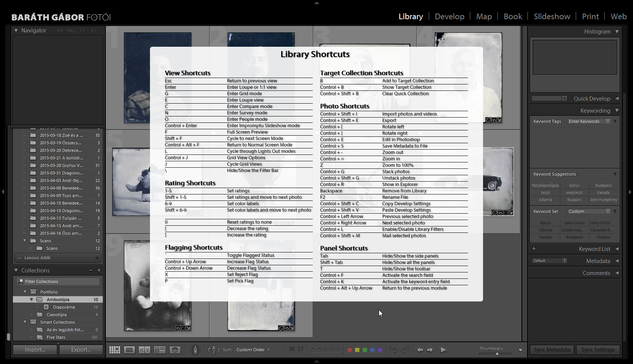Screen dimensions: 633x364
Task: Hide right panel group side arrow
Action: pos(630,192)
